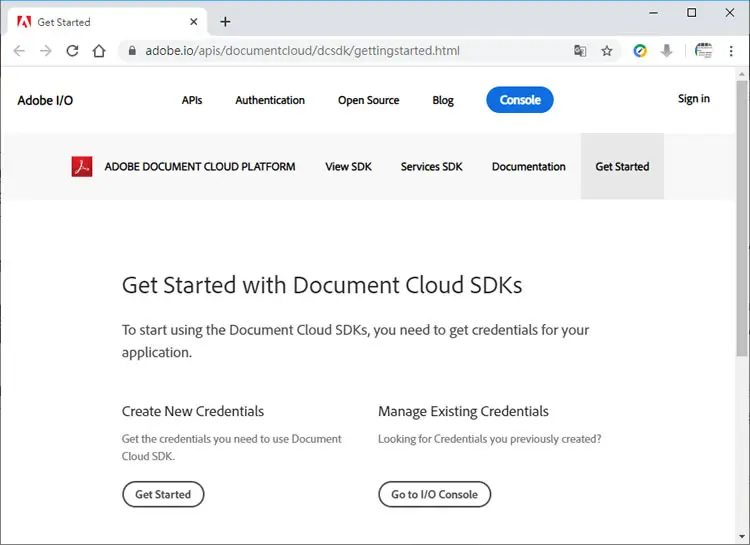Open the View SDK tab

pos(348,167)
